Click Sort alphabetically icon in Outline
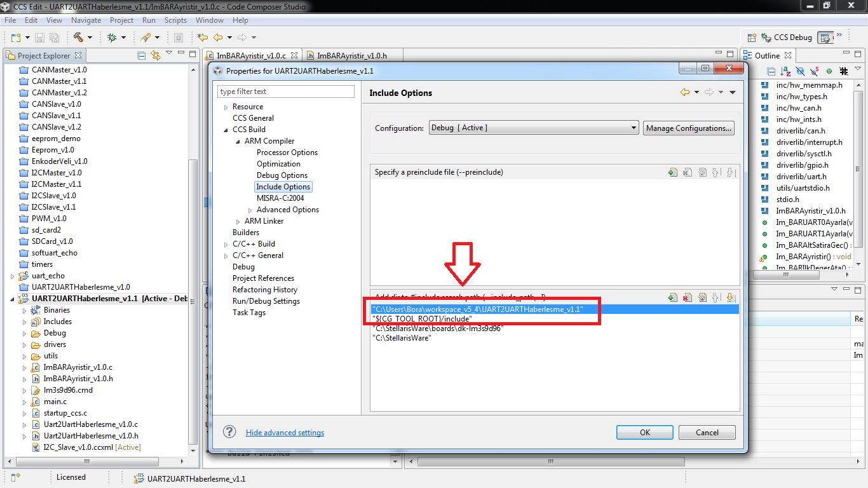 pos(786,71)
